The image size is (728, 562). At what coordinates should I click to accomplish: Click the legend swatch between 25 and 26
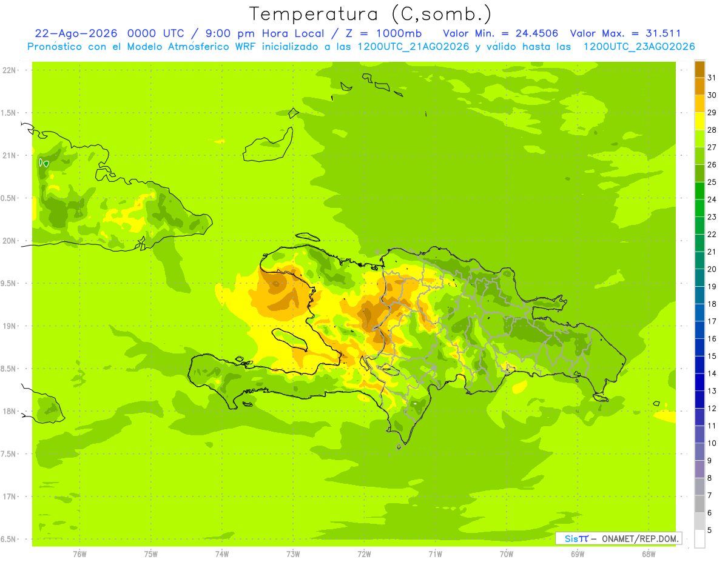699,173
